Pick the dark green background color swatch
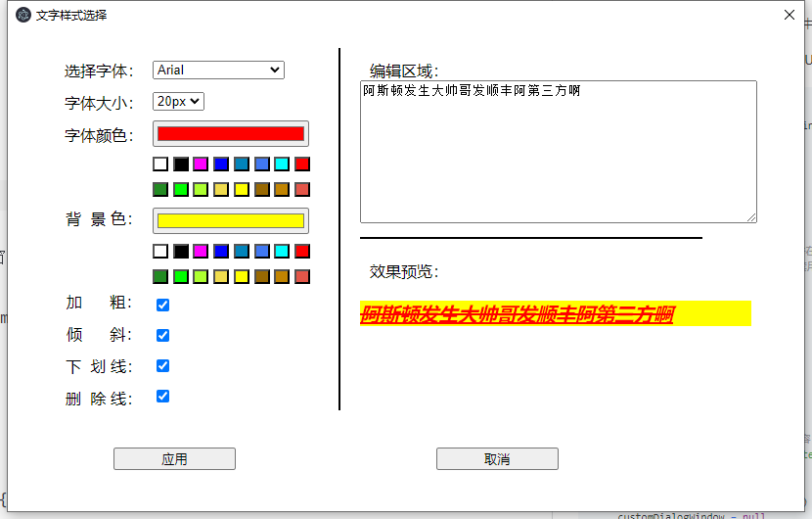The width and height of the screenshot is (812, 519). point(160,277)
